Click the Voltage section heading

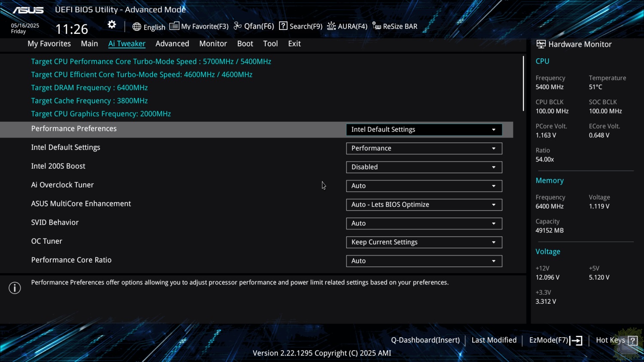[x=548, y=252]
